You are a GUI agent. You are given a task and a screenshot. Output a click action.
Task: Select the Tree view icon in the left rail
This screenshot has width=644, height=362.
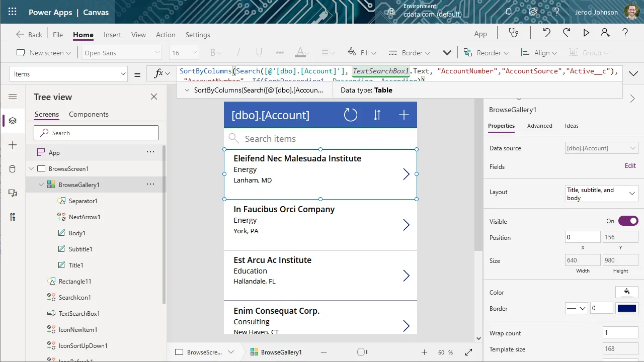click(12, 120)
